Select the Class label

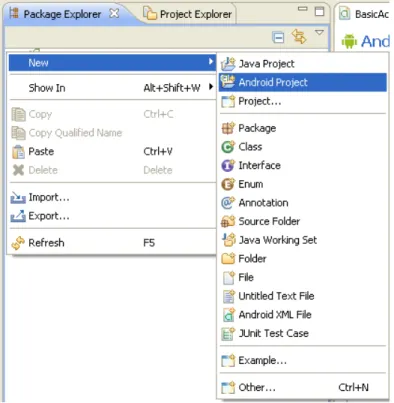tap(250, 147)
